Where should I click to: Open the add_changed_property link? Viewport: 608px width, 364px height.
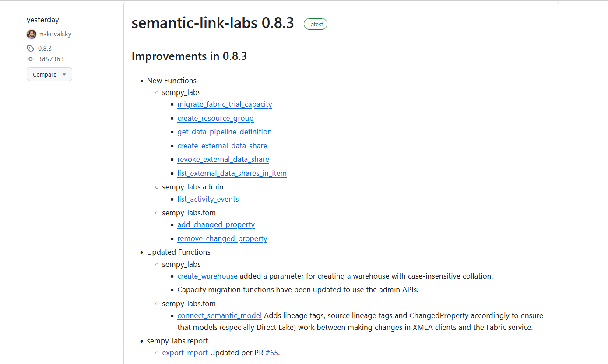(x=216, y=224)
